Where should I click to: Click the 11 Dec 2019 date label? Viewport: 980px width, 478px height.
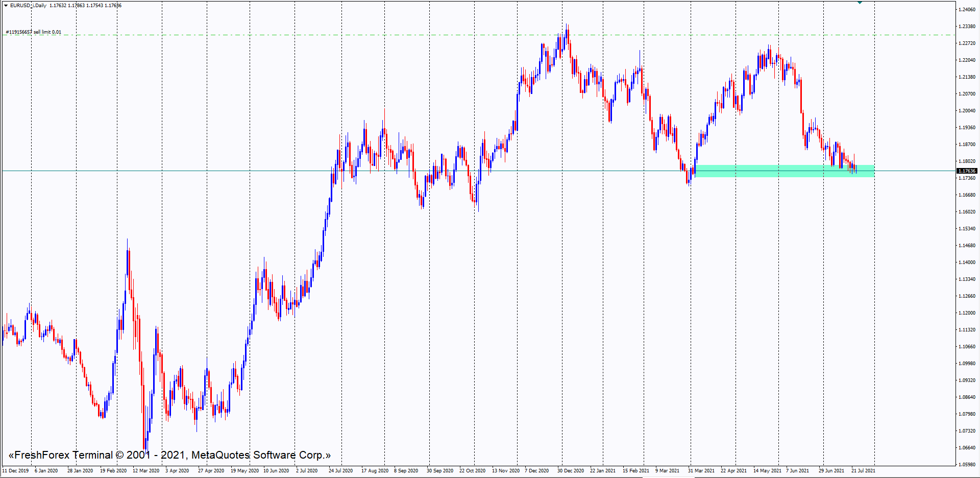click(x=16, y=471)
